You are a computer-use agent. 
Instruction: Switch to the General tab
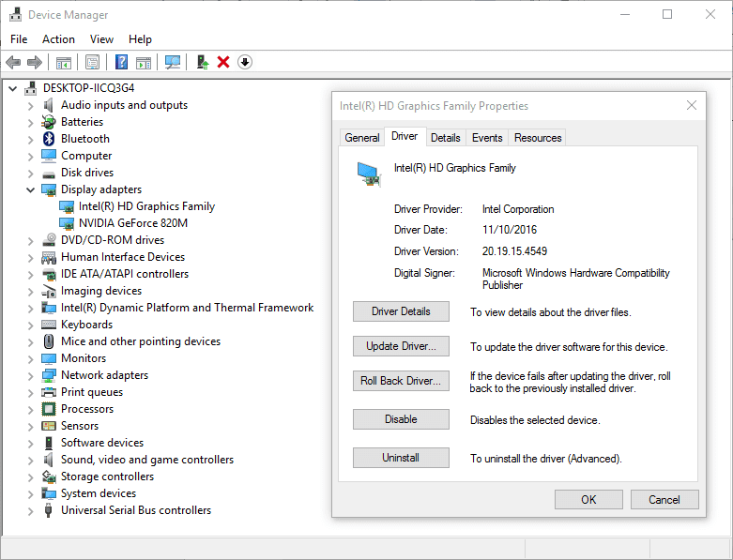362,138
